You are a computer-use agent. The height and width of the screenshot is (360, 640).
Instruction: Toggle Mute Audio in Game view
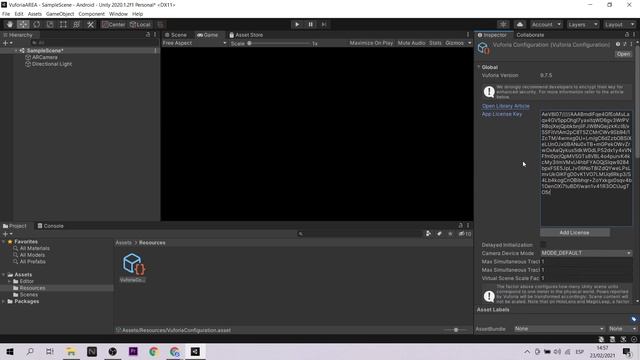pyautogui.click(x=411, y=43)
